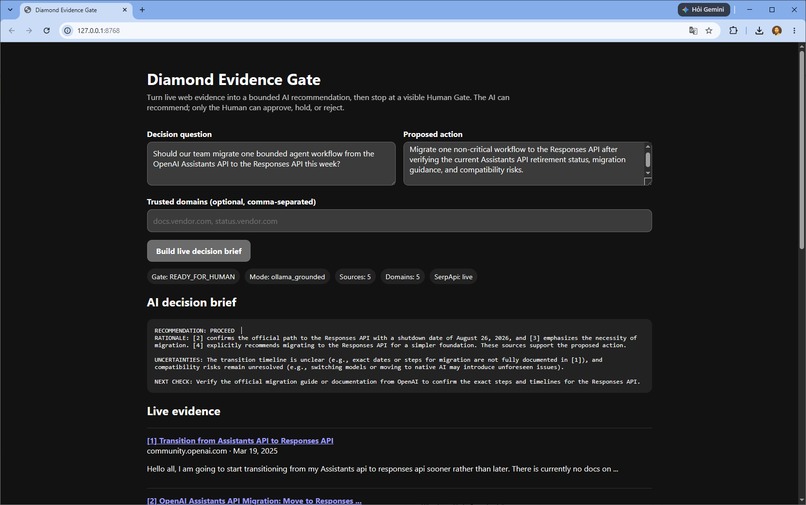Minimize the browser window
The image size is (806, 505).
pos(749,10)
